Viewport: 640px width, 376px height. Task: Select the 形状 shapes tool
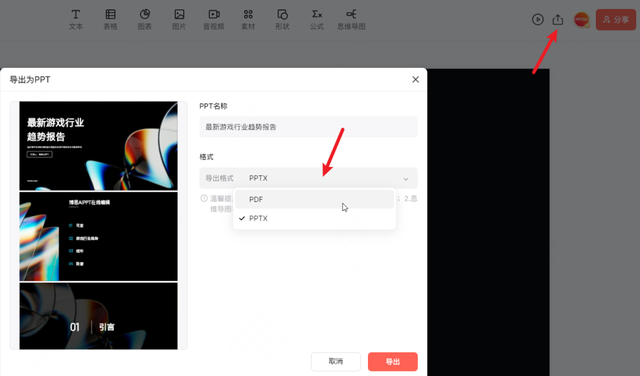[282, 19]
